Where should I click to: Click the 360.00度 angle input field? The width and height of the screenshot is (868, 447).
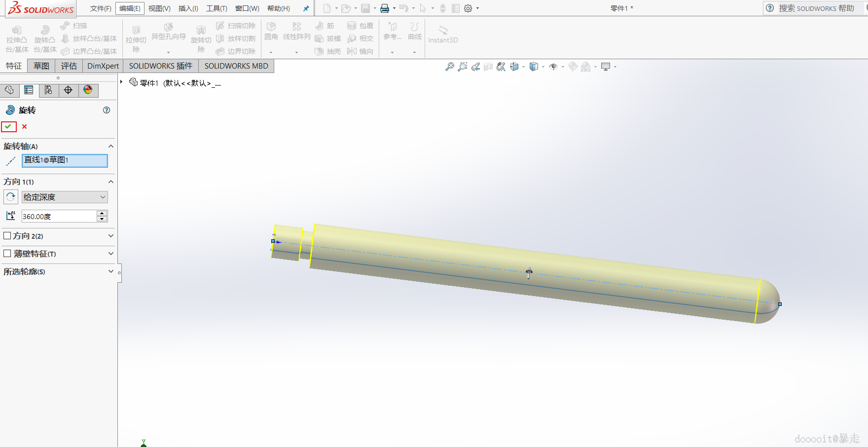(59, 216)
